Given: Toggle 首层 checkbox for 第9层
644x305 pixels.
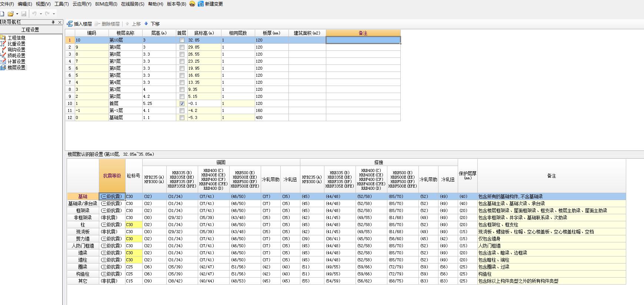Looking at the screenshot, I should (x=182, y=47).
